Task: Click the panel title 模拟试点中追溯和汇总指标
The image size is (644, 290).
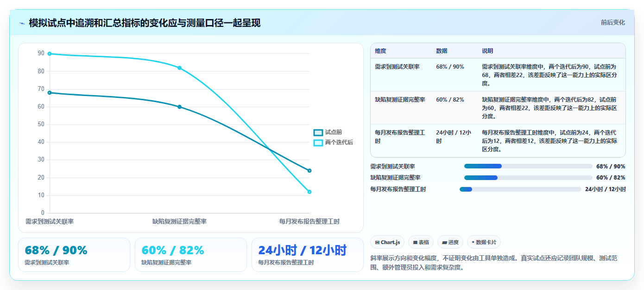Action: tap(145, 23)
